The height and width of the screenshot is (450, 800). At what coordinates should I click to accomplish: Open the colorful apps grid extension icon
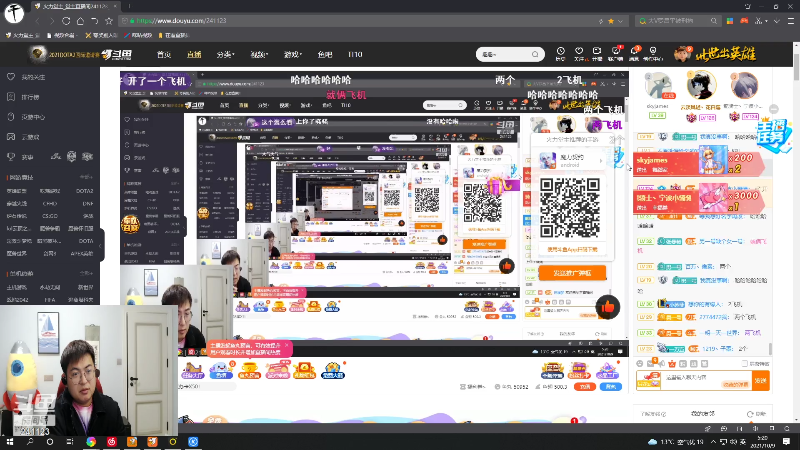coord(730,21)
